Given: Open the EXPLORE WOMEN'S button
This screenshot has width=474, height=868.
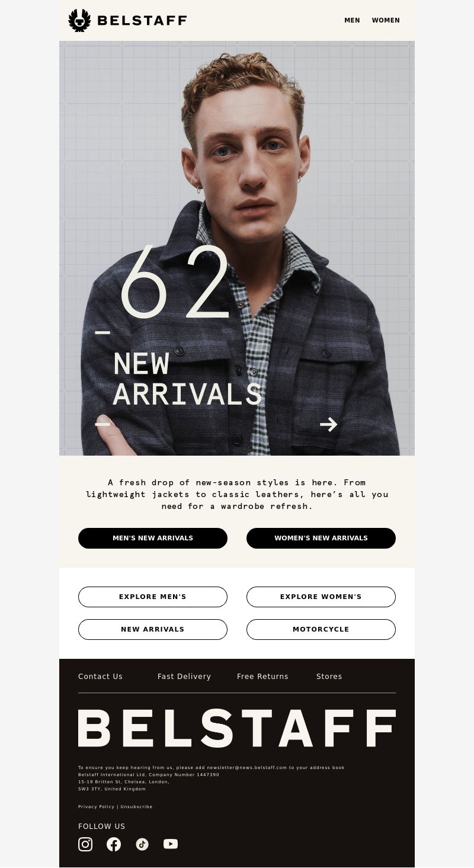Looking at the screenshot, I should 321,597.
